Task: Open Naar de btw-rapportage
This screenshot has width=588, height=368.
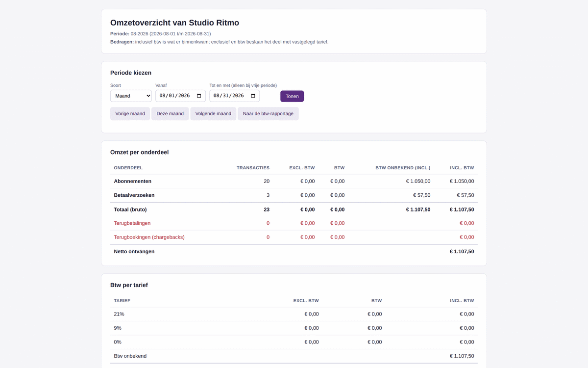Action: (268, 114)
